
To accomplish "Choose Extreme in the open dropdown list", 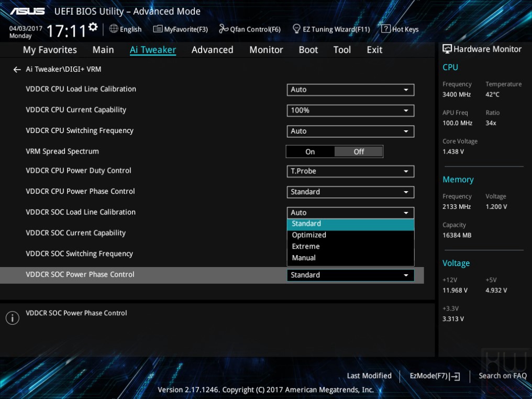I will pyautogui.click(x=350, y=247).
